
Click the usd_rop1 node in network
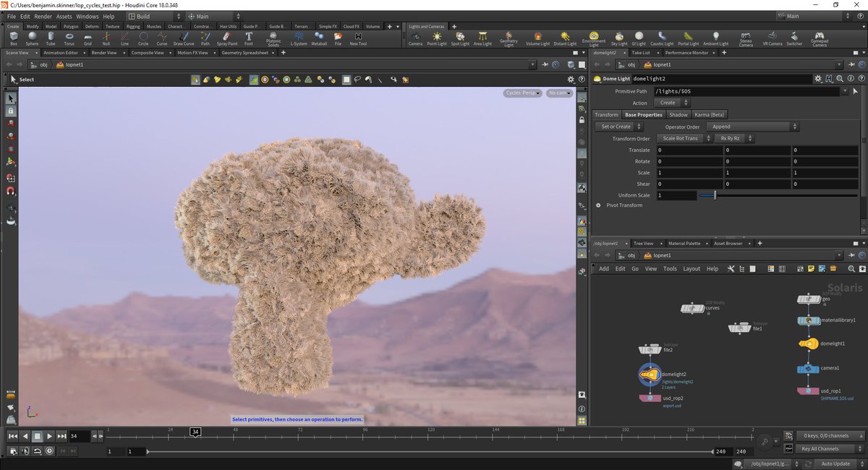tap(808, 390)
